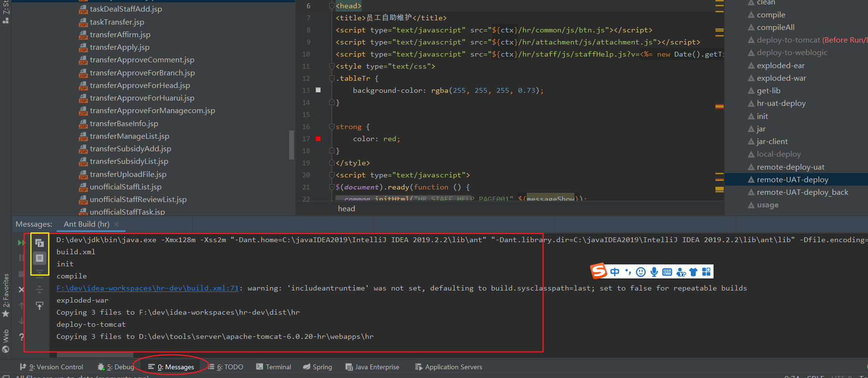868x378 pixels.
Task: Close the Ant Build (hr) tab
Action: 116,224
